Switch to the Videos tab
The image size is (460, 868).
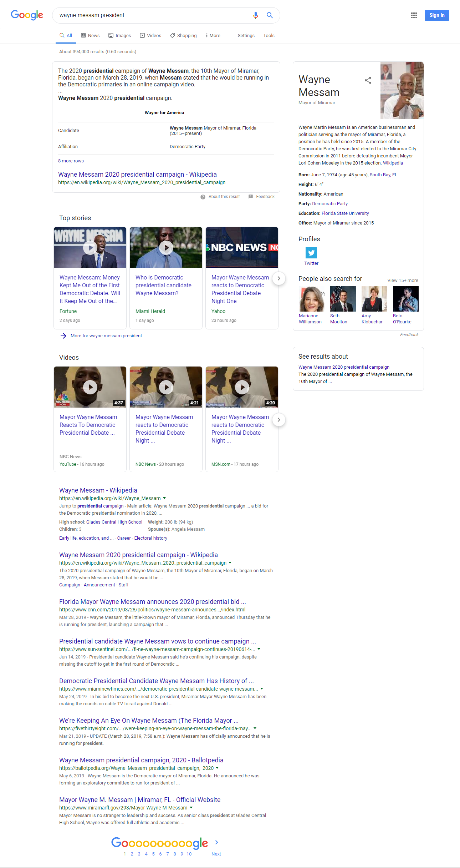(150, 36)
